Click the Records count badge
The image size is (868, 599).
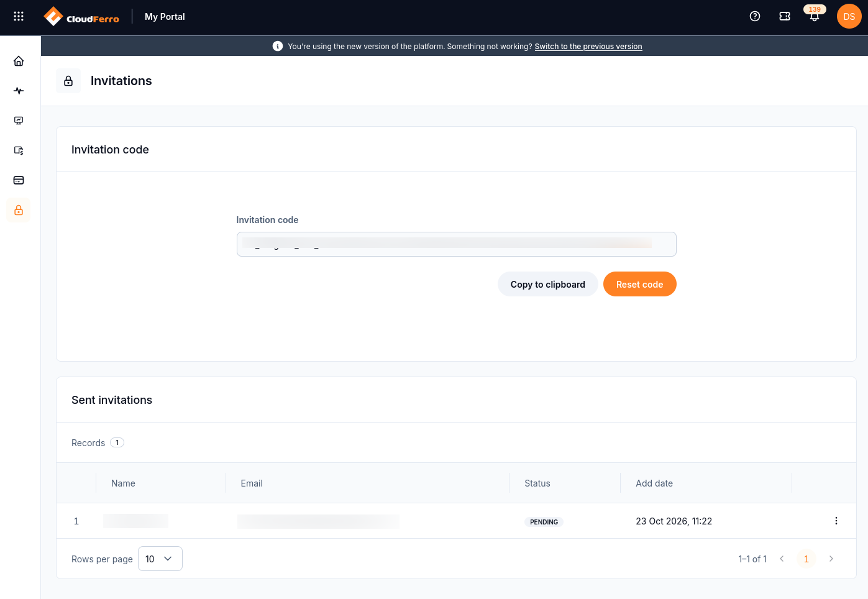coord(117,442)
